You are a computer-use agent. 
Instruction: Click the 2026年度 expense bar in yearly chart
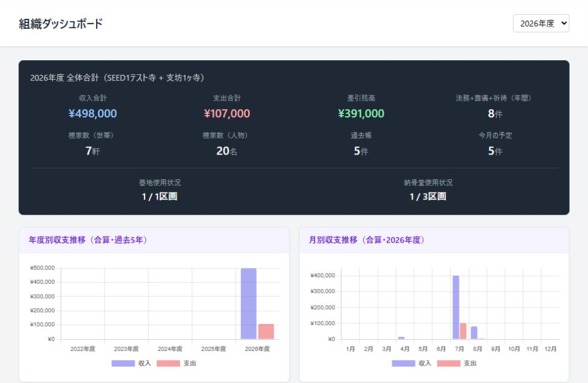[266, 332]
